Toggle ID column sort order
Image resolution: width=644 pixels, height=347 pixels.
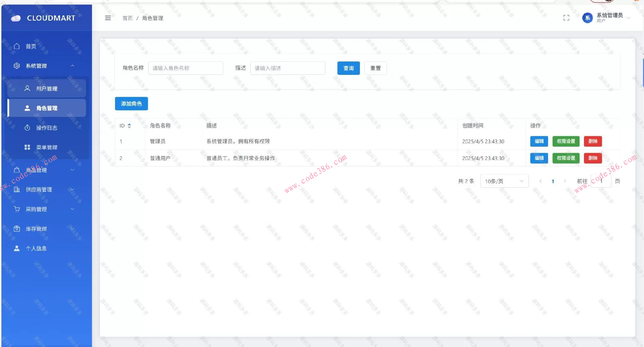click(129, 126)
